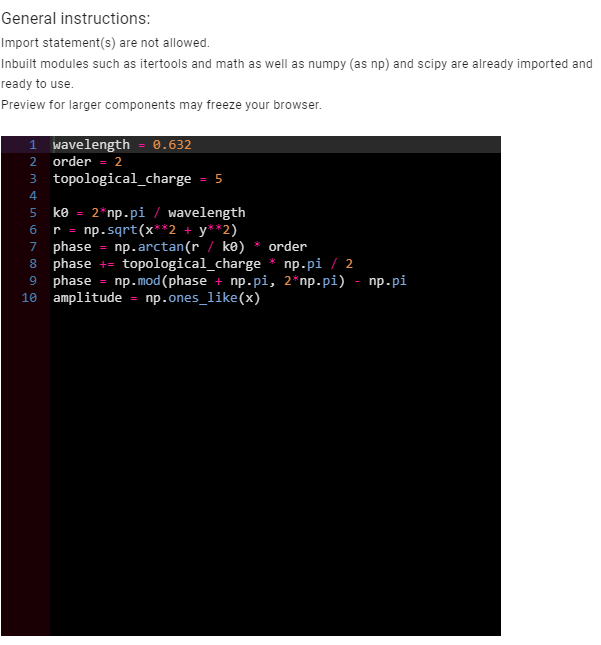The height and width of the screenshot is (645, 601).
Task: Click the General instructions heading
Action: [76, 19]
